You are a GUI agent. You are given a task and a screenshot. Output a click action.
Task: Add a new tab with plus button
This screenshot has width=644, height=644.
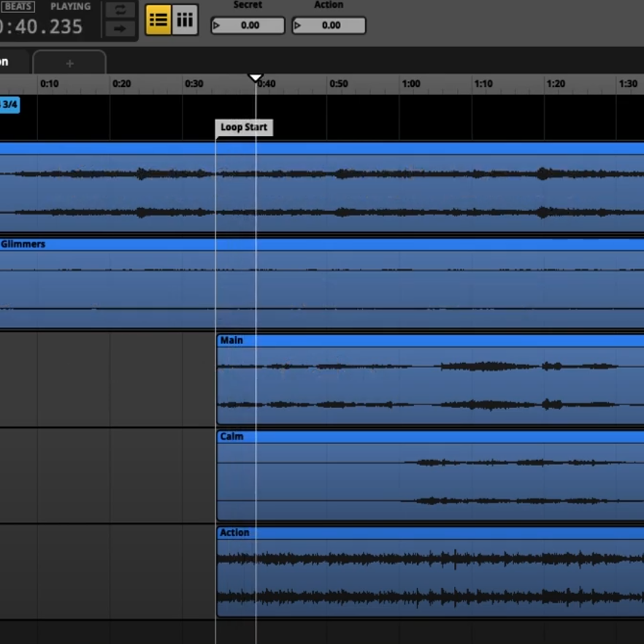tap(69, 64)
